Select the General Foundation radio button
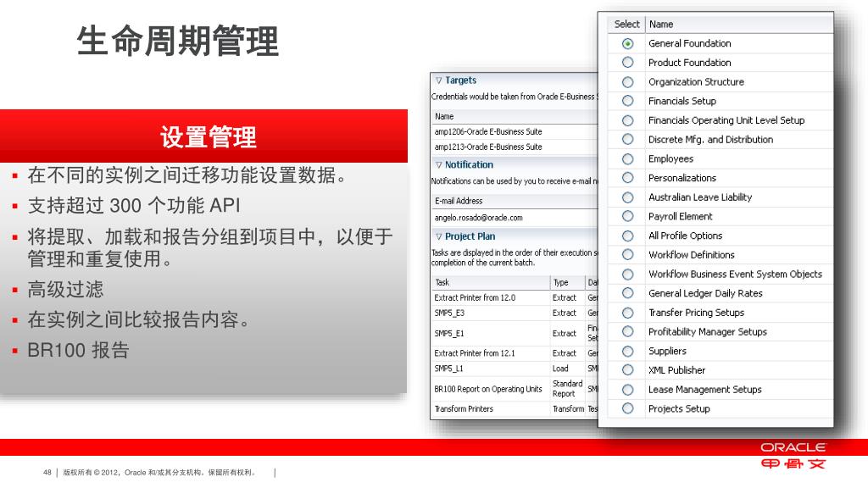Screen dimensions: 868x488 [x=627, y=43]
